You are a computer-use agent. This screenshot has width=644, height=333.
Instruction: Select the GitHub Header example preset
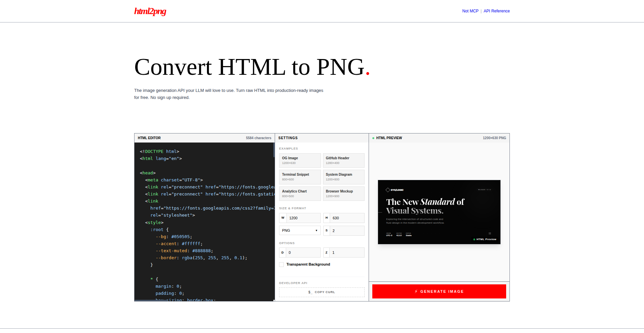click(343, 160)
